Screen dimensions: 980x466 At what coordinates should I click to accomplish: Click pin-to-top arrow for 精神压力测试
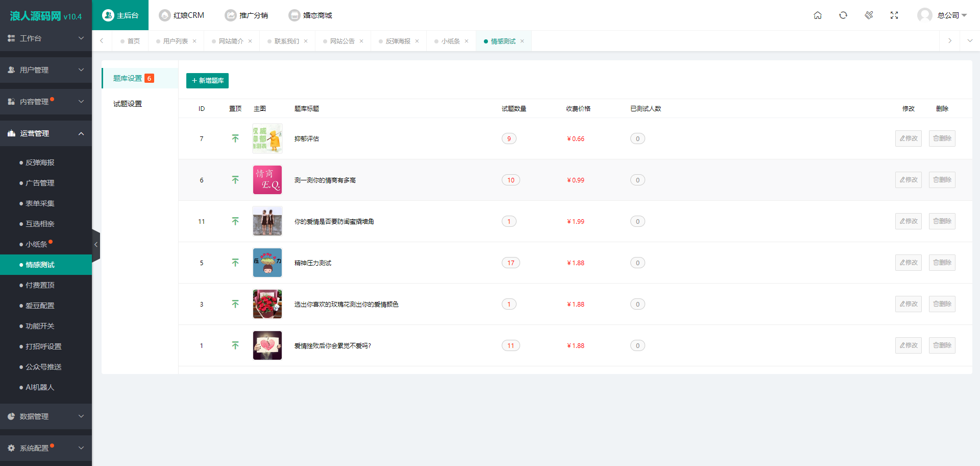pyautogui.click(x=235, y=263)
